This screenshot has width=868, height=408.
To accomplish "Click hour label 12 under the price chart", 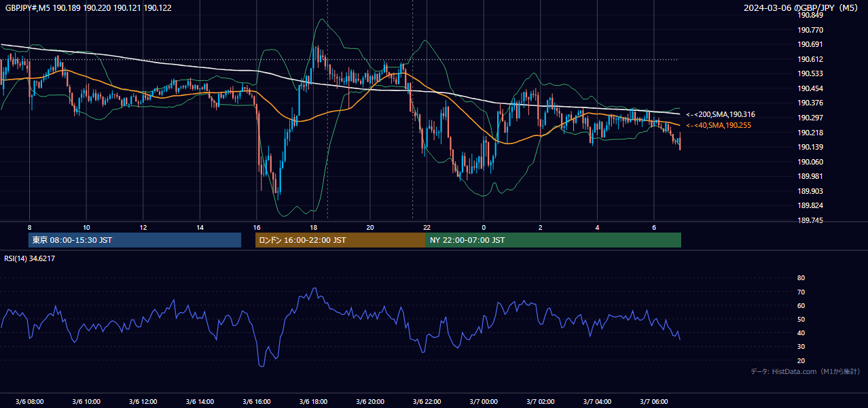I will pyautogui.click(x=143, y=227).
